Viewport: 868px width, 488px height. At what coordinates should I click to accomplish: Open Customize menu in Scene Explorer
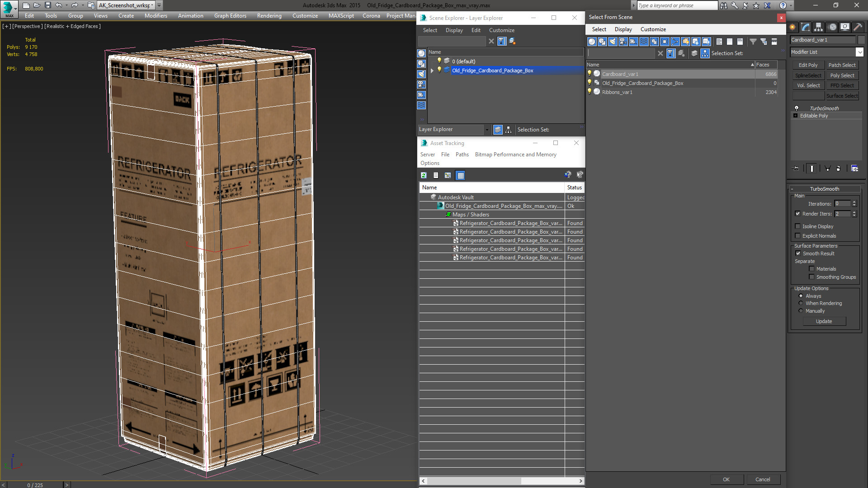click(501, 30)
